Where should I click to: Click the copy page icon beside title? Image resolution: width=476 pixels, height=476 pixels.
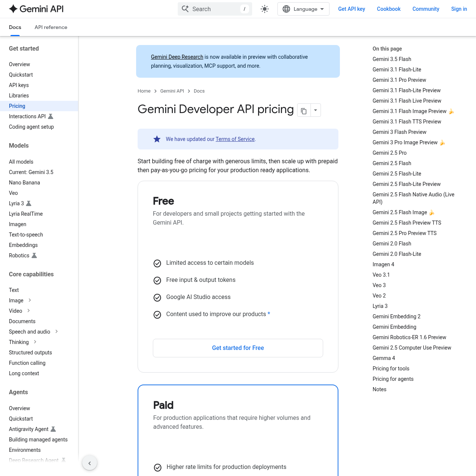coord(304,110)
